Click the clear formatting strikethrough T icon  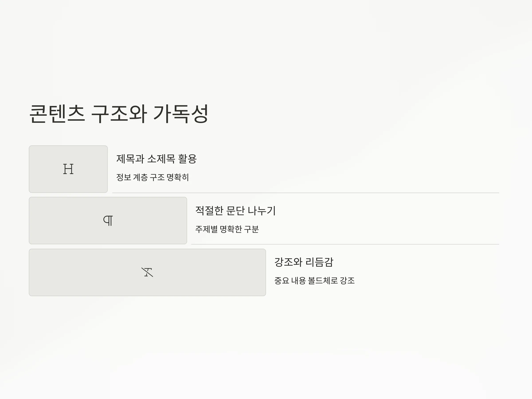pos(147,272)
